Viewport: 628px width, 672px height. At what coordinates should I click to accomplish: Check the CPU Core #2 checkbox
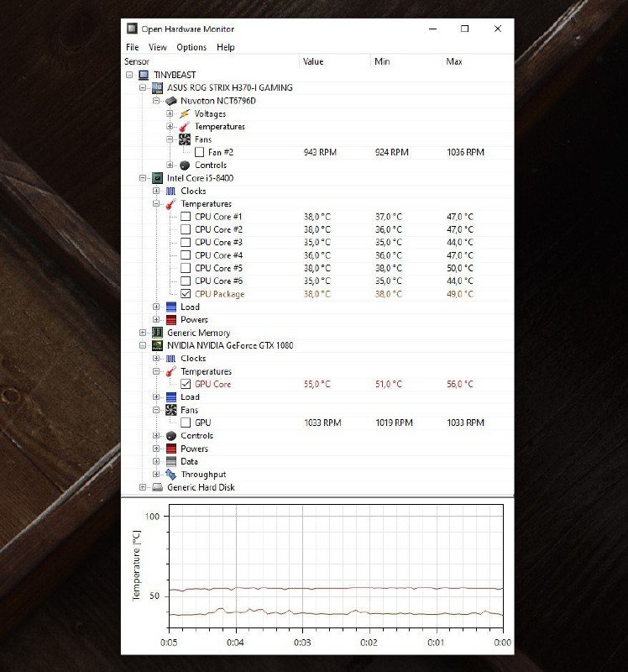pyautogui.click(x=186, y=229)
